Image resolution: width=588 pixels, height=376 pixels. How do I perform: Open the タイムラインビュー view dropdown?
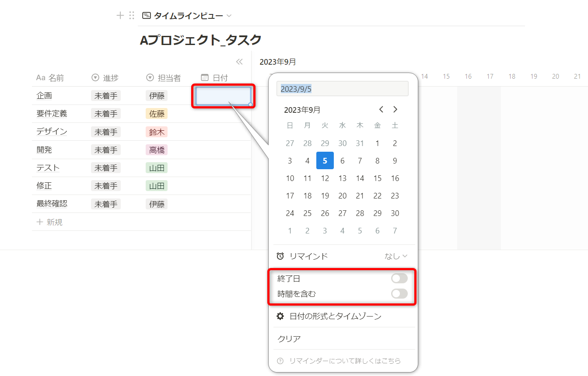pyautogui.click(x=187, y=16)
